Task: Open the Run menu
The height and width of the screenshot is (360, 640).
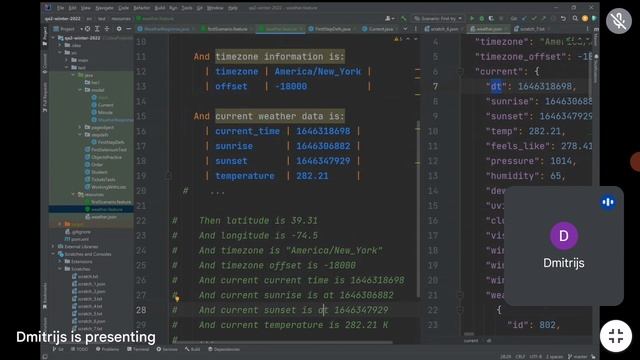Action: [173, 8]
